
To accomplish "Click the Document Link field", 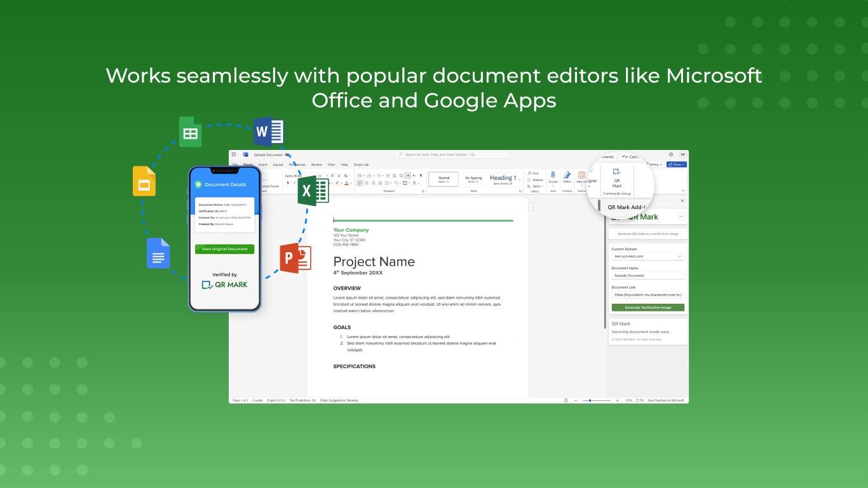I will [648, 294].
